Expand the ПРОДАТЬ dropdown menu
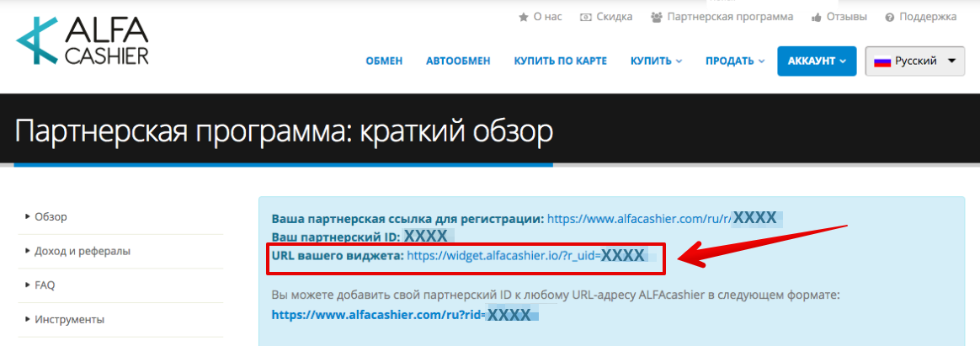Image resolution: width=980 pixels, height=346 pixels. 735,61
